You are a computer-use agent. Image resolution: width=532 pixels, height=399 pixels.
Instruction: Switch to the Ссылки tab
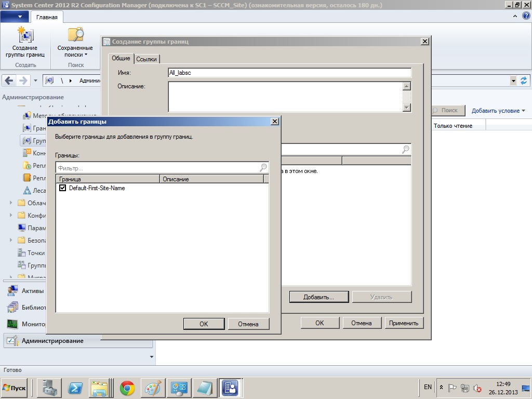[x=147, y=59]
